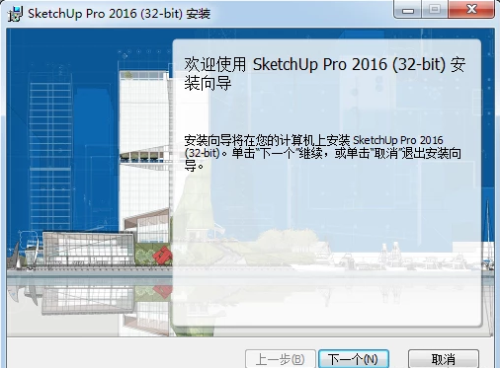Minimize the SketchUp Pro 2016 setup window
500x368 pixels.
point(408,9)
